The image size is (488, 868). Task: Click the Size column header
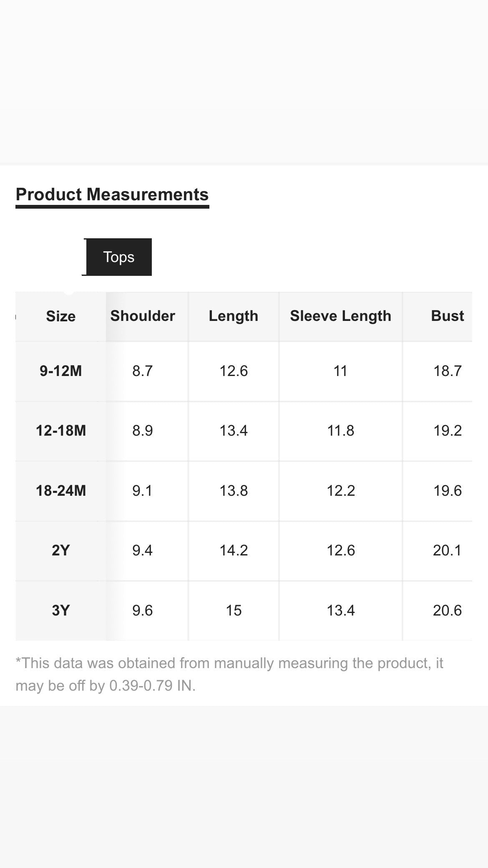pyautogui.click(x=61, y=316)
